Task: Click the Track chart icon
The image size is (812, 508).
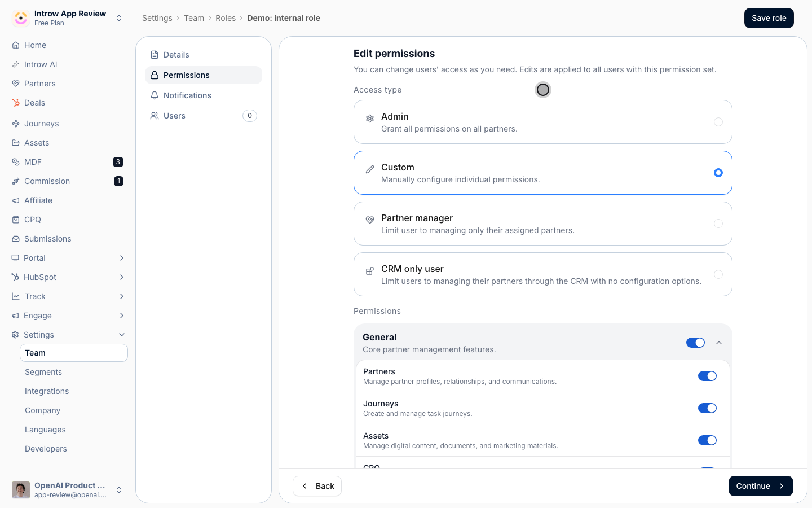Action: pyautogui.click(x=16, y=296)
